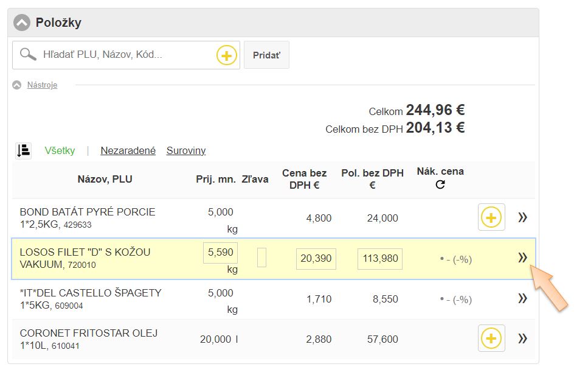Viewport: 588px width, 375px height.
Task: Select the Všetky filter tab
Action: click(x=60, y=150)
